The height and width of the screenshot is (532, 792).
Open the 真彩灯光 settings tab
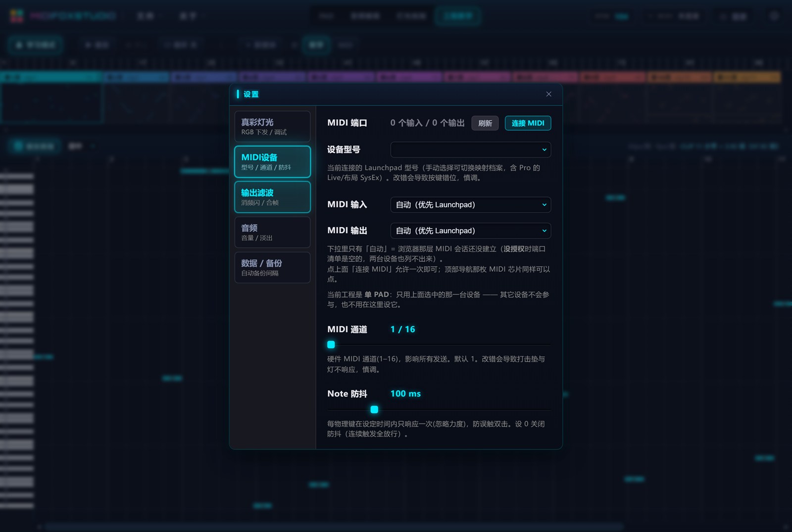[272, 127]
